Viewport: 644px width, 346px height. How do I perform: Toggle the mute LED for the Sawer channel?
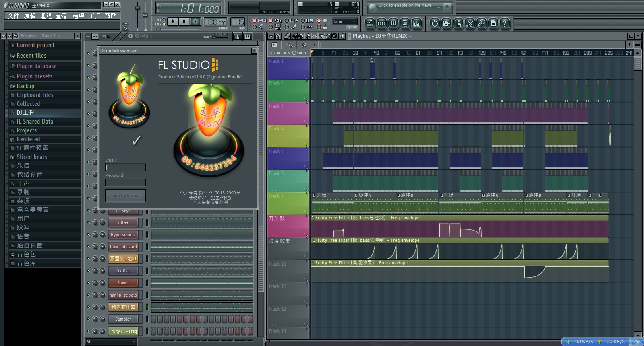(x=88, y=283)
